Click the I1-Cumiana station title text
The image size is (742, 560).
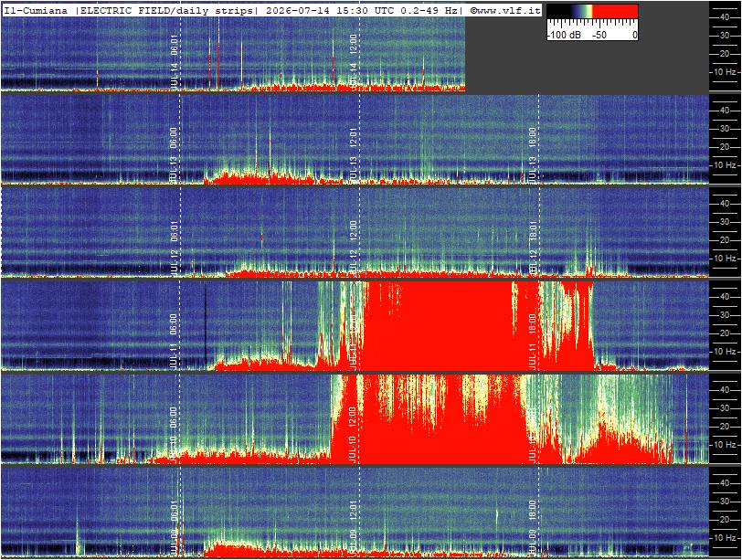[x=36, y=10]
